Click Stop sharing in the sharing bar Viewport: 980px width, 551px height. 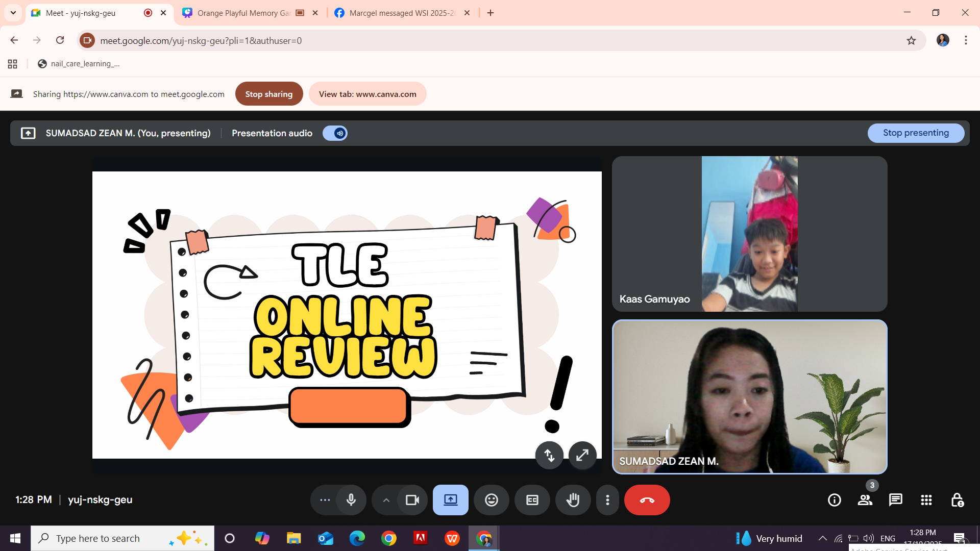(268, 94)
